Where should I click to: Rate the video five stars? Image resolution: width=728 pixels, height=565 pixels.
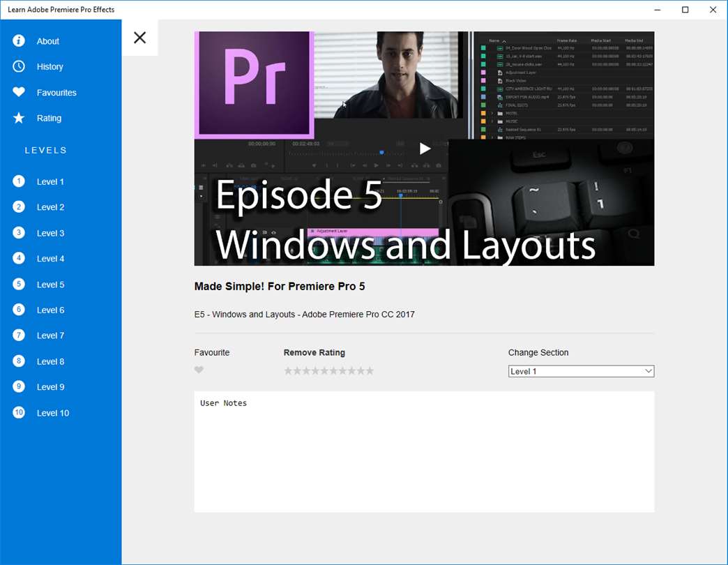[x=324, y=370]
